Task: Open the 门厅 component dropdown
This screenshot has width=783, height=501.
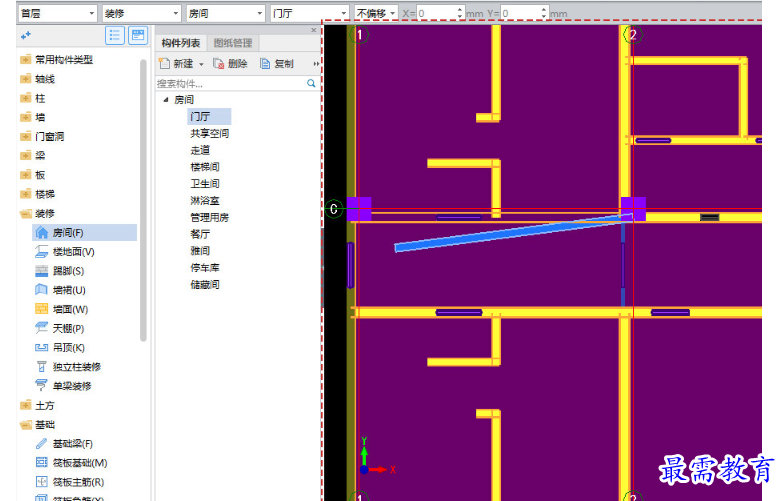Action: [309, 13]
